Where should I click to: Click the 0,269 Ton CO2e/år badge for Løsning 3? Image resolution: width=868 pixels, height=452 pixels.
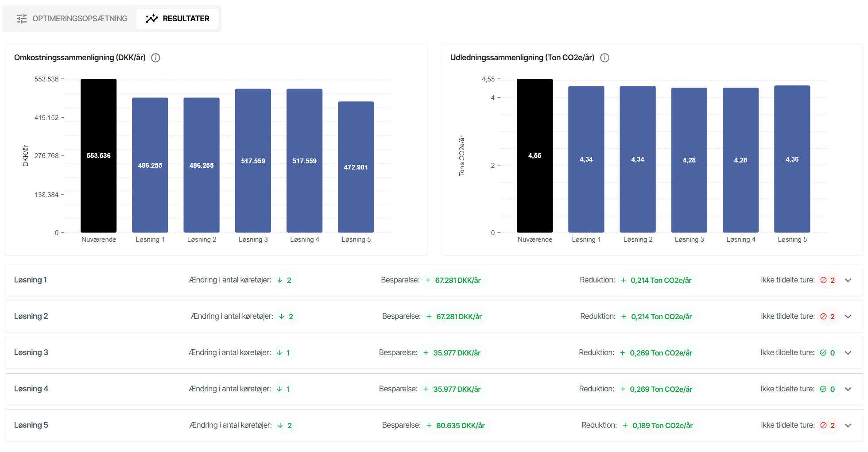click(656, 353)
